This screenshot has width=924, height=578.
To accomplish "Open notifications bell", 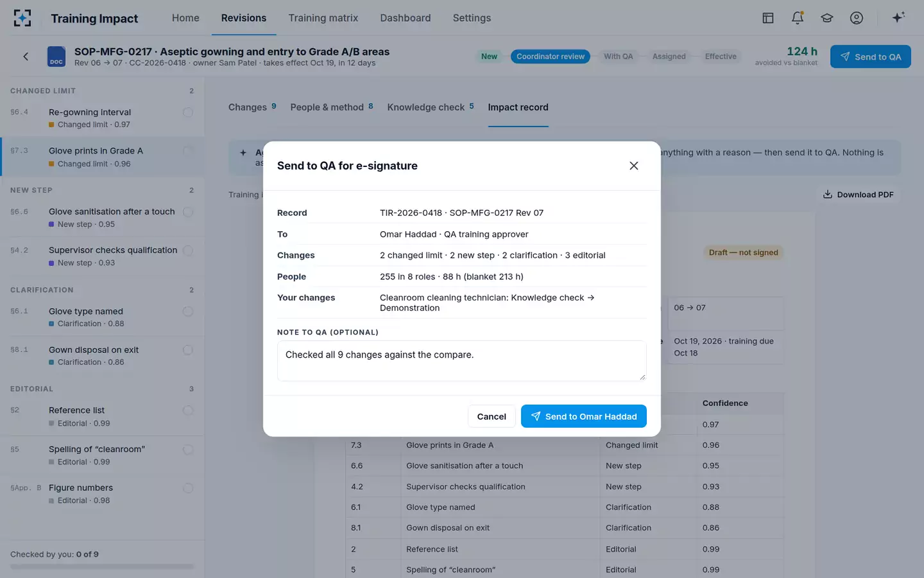I will 798,18.
